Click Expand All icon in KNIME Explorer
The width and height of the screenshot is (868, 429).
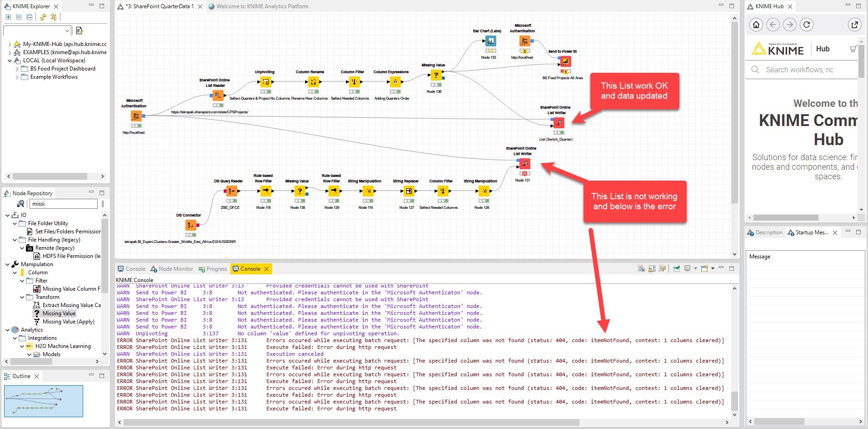click(x=8, y=17)
